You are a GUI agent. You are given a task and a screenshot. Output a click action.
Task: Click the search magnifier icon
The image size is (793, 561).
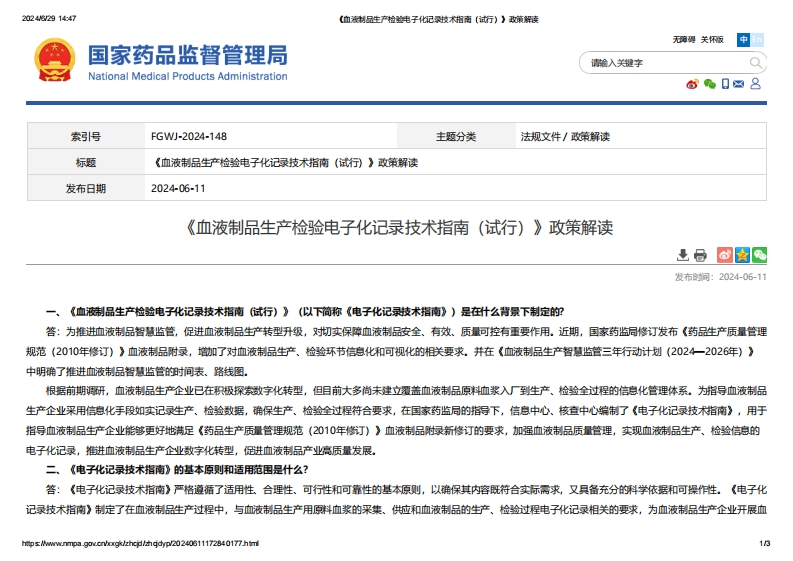point(755,63)
